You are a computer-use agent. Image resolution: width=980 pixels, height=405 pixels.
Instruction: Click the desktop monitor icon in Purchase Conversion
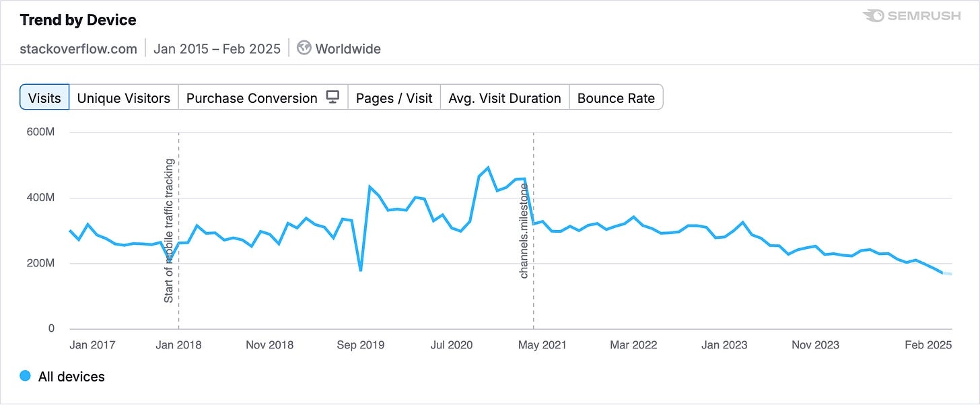(x=332, y=98)
